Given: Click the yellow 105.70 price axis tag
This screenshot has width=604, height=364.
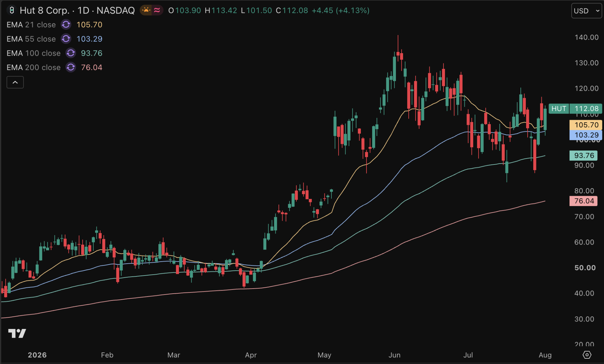Looking at the screenshot, I should (586, 125).
